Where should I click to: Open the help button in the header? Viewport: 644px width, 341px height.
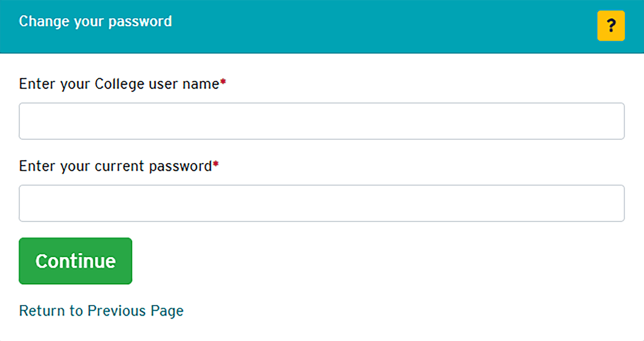[x=611, y=26]
